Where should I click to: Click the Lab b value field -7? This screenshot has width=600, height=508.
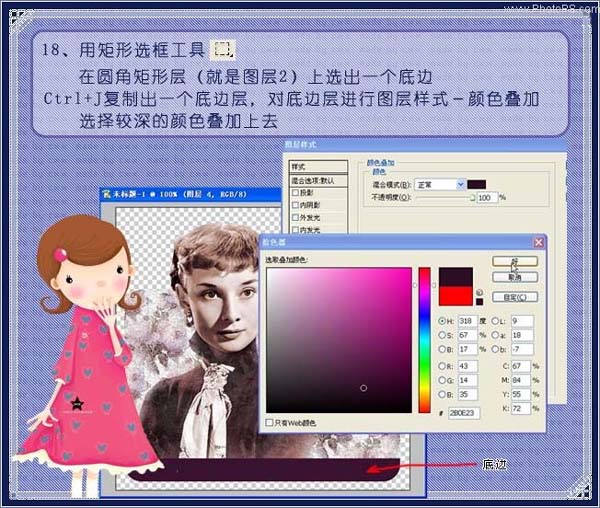[x=522, y=349]
